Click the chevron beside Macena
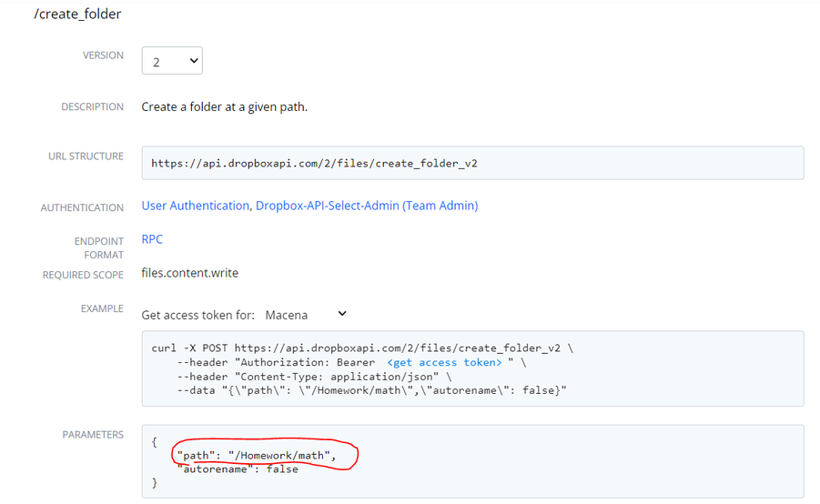820x504 pixels. (x=342, y=314)
